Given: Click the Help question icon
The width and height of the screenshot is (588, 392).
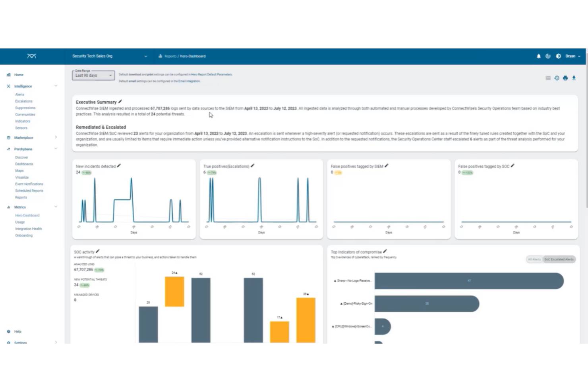Looking at the screenshot, I should [x=9, y=331].
